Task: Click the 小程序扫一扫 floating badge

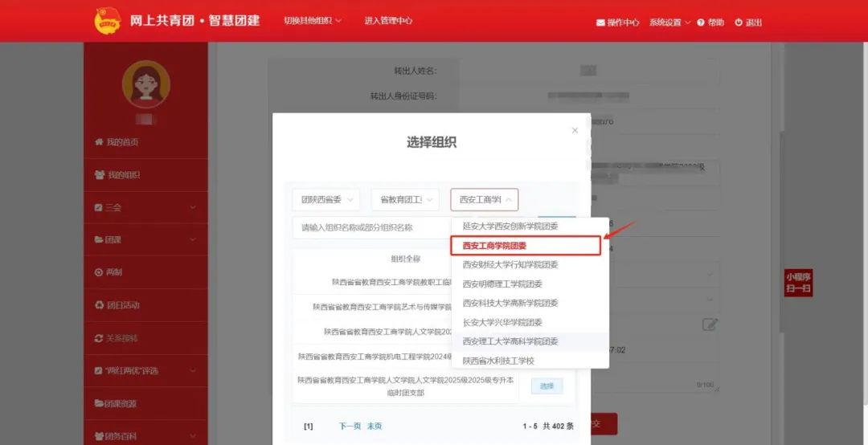Action: (x=798, y=283)
